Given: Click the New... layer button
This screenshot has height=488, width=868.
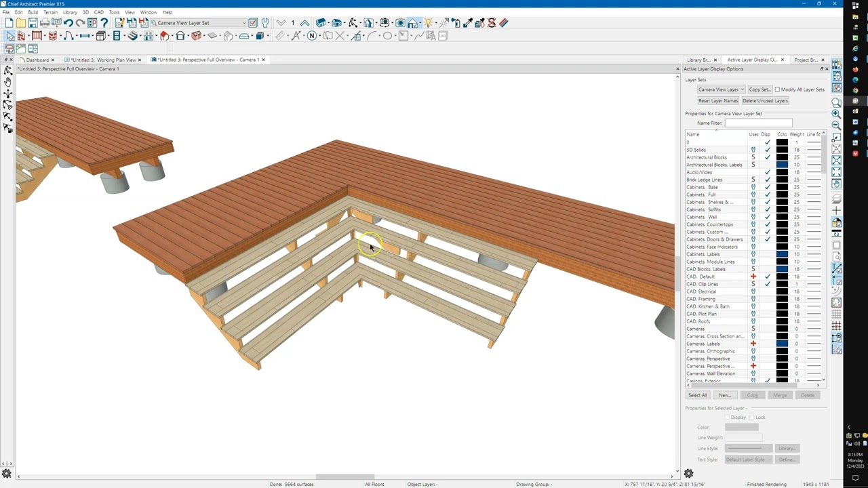Looking at the screenshot, I should pyautogui.click(x=725, y=395).
